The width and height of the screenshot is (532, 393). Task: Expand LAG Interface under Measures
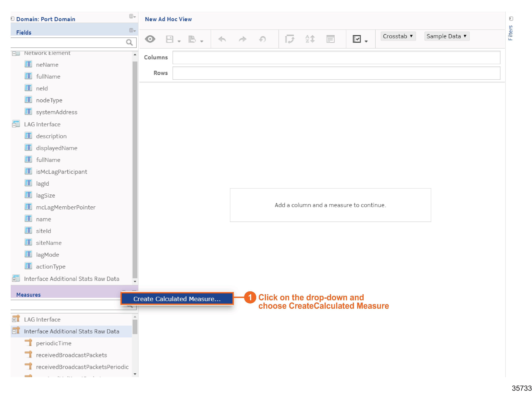(14, 320)
